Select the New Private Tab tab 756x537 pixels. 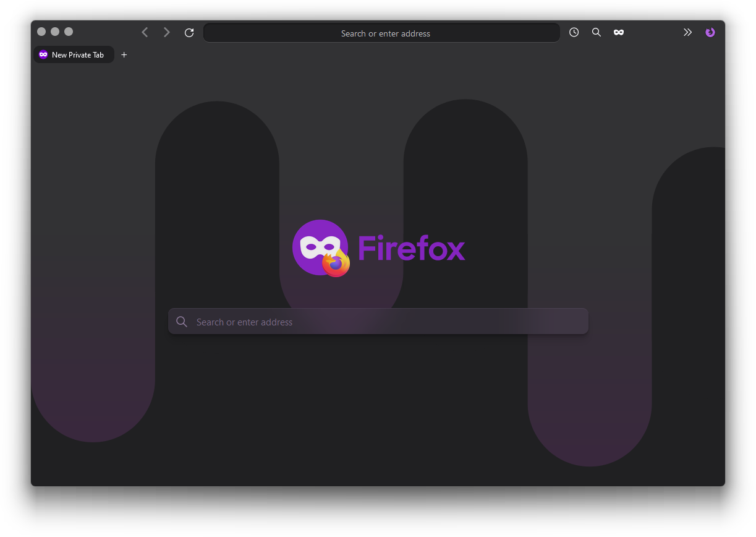click(x=74, y=54)
